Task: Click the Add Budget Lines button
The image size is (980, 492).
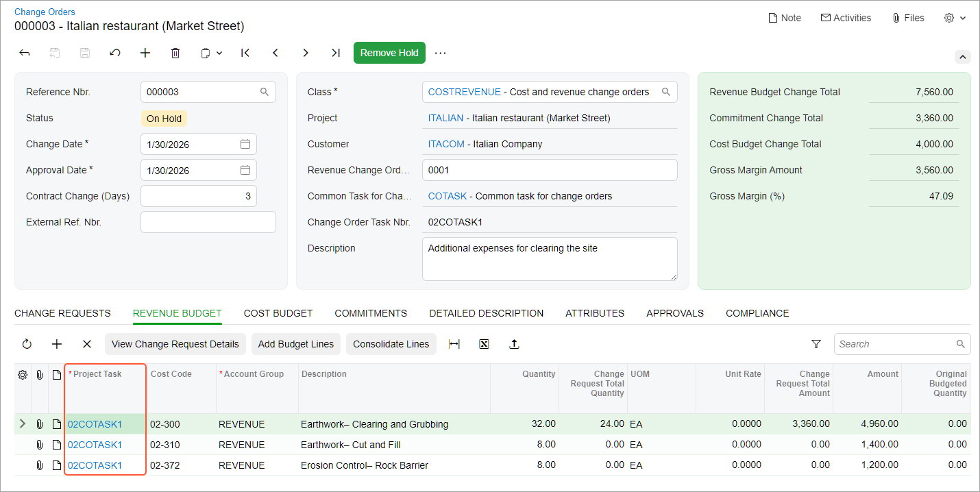Action: 296,344
